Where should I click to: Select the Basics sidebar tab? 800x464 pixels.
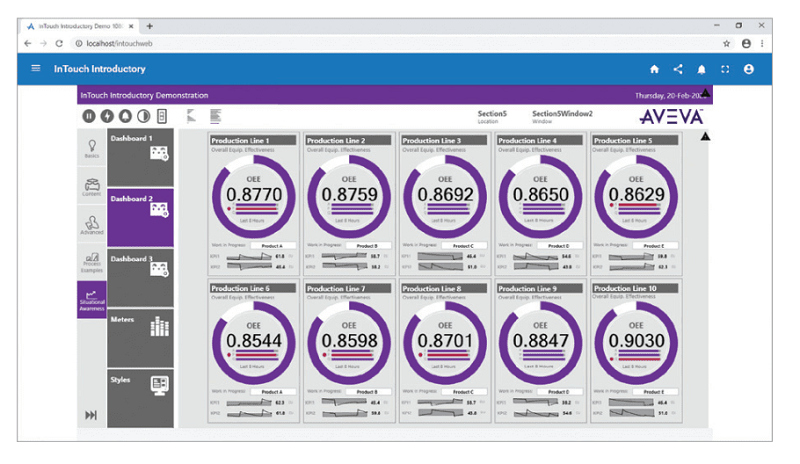coord(91,150)
